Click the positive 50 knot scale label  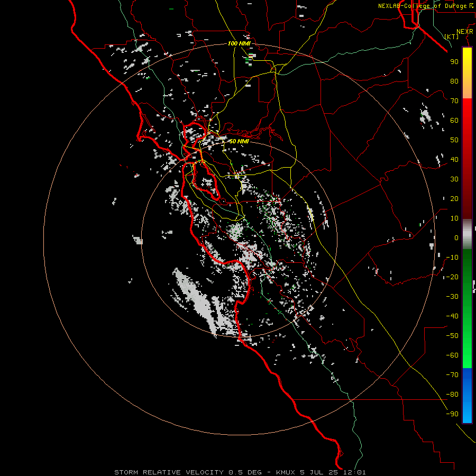tap(454, 140)
